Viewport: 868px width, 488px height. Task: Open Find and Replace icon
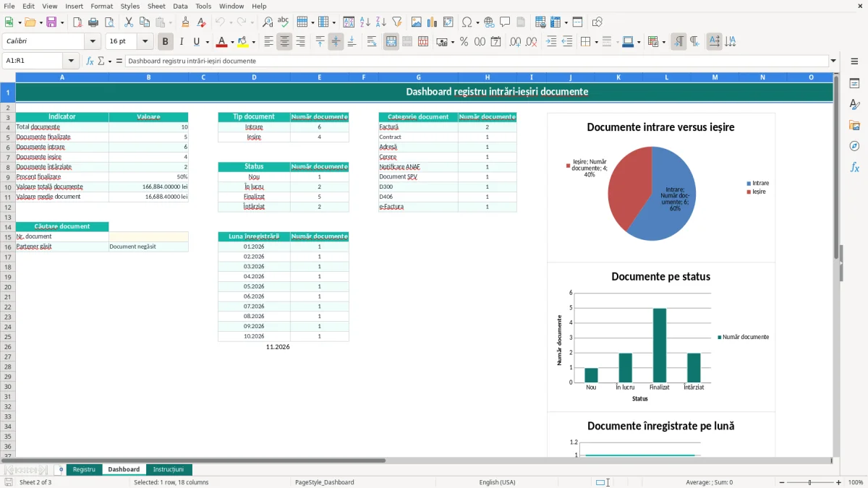pyautogui.click(x=268, y=22)
